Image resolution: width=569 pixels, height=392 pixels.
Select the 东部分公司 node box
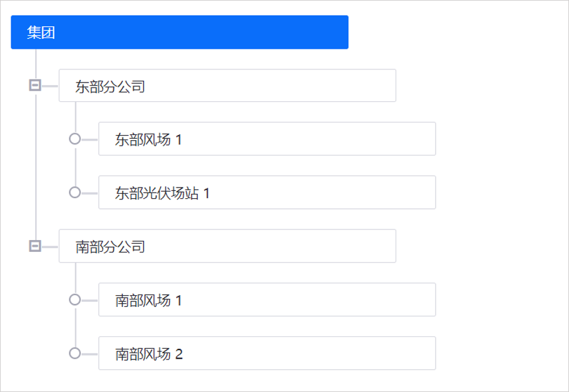[x=227, y=86]
